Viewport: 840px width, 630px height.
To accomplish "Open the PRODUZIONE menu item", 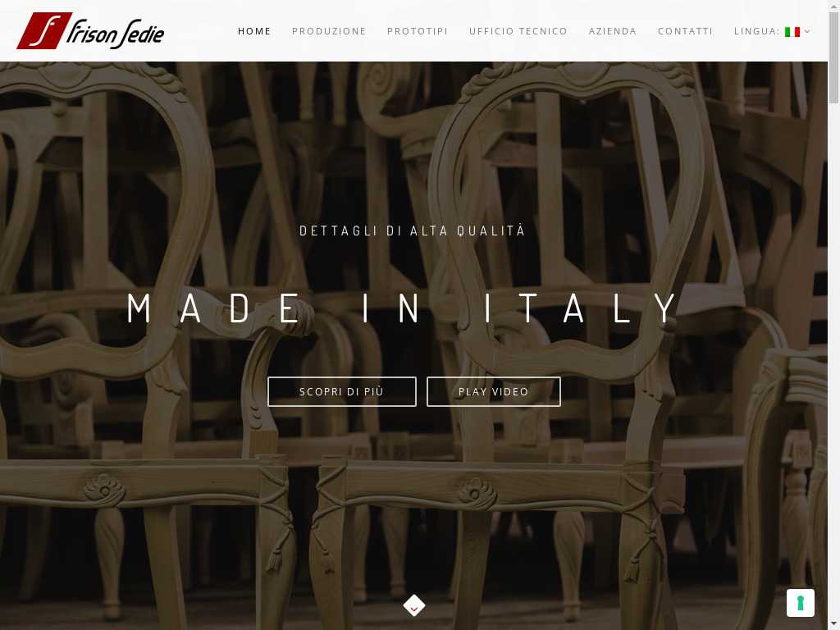I will click(329, 32).
